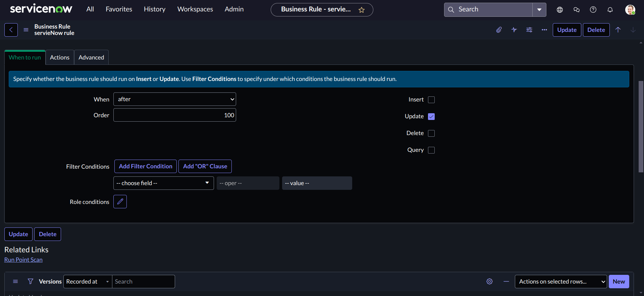Click the ServiceNow logo
Viewport: 644px width, 296px height.
(41, 9)
